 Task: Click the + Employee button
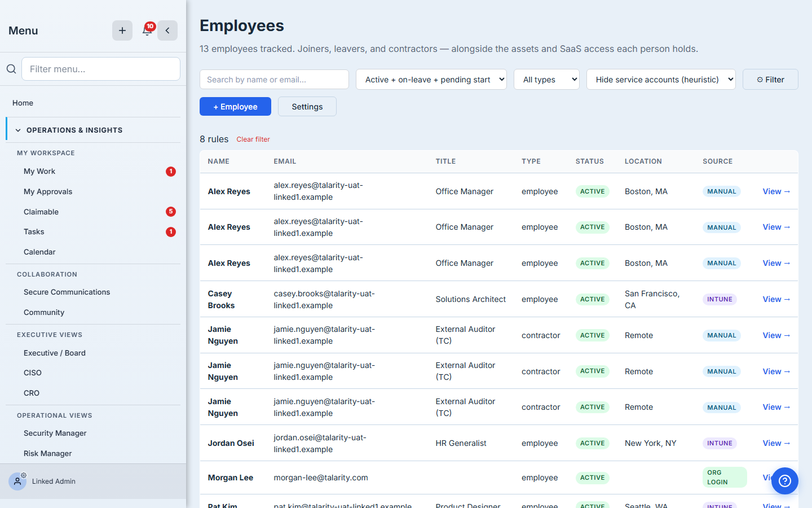click(235, 107)
